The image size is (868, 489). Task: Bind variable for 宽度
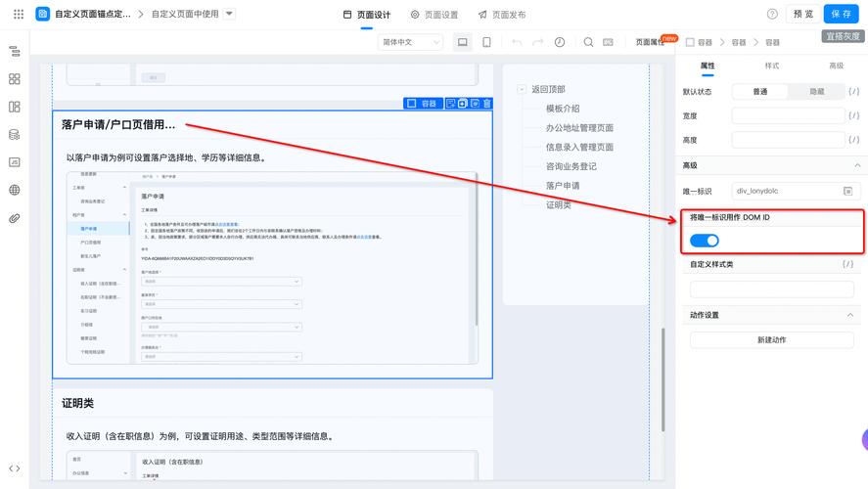pos(854,115)
